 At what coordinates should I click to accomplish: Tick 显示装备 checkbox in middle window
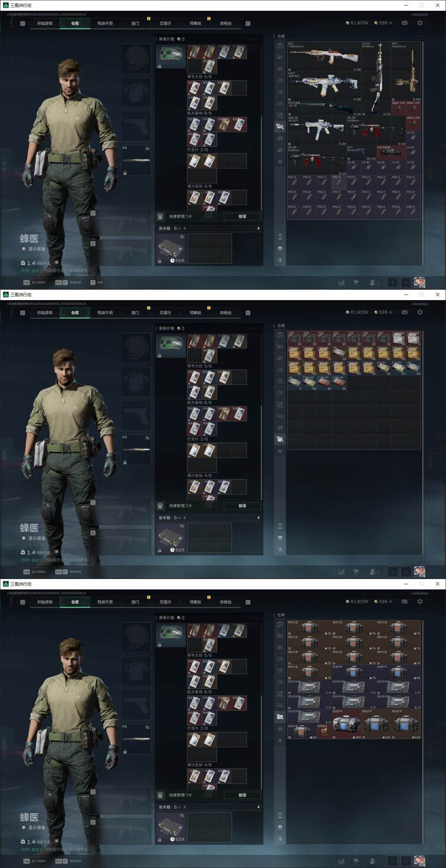[24, 538]
